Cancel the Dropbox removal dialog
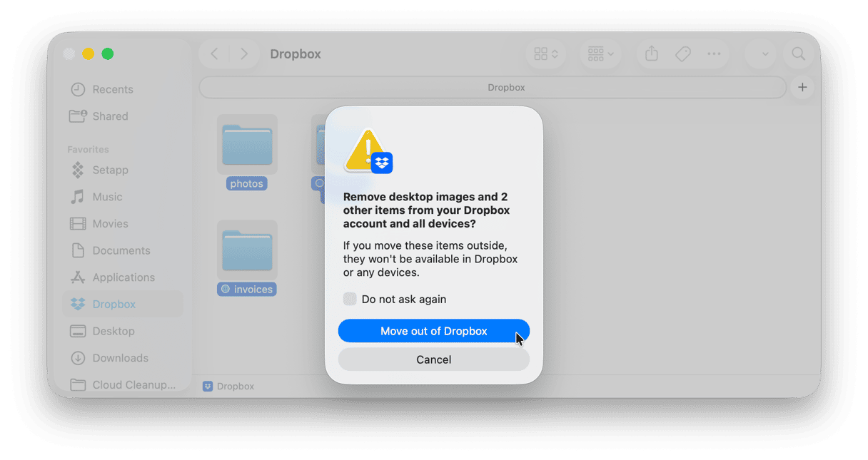The width and height of the screenshot is (868, 460). (x=433, y=359)
